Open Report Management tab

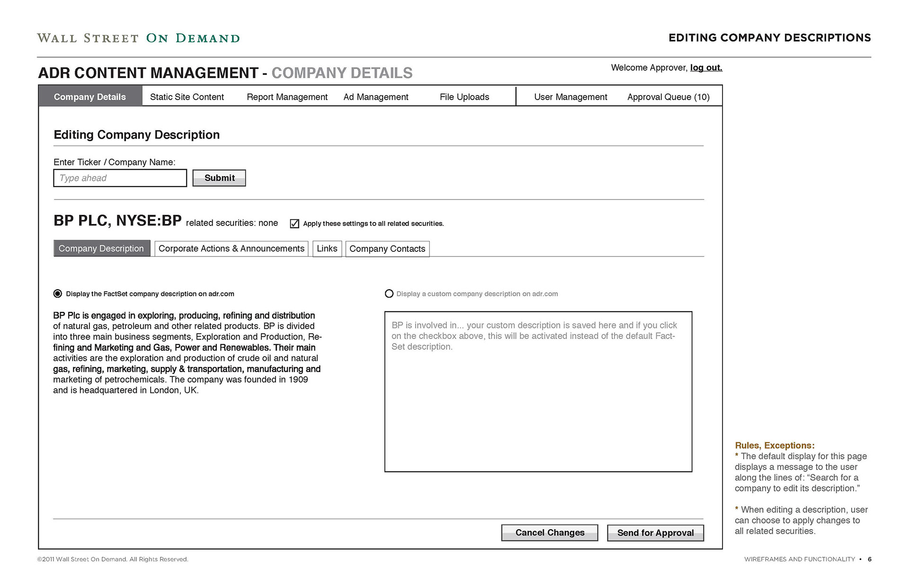(x=287, y=97)
